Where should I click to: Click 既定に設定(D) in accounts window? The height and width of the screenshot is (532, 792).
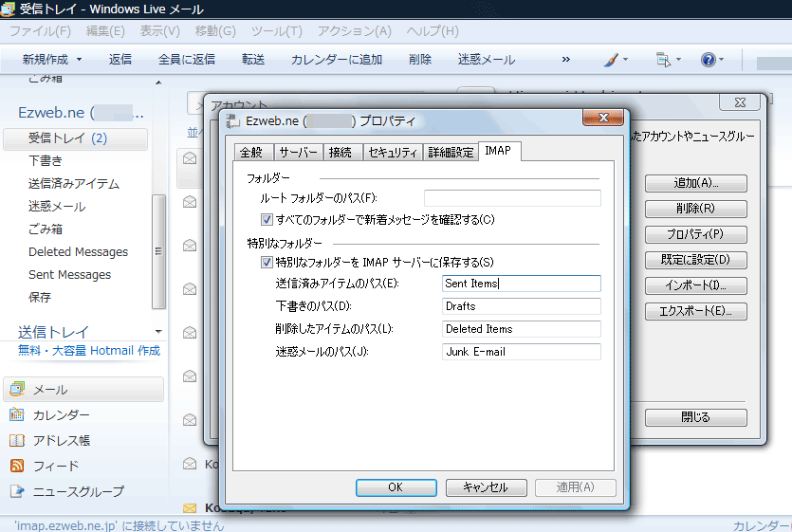(x=696, y=260)
